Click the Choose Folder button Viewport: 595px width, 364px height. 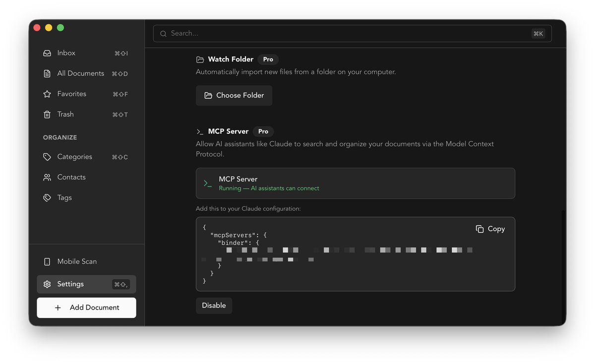(234, 96)
